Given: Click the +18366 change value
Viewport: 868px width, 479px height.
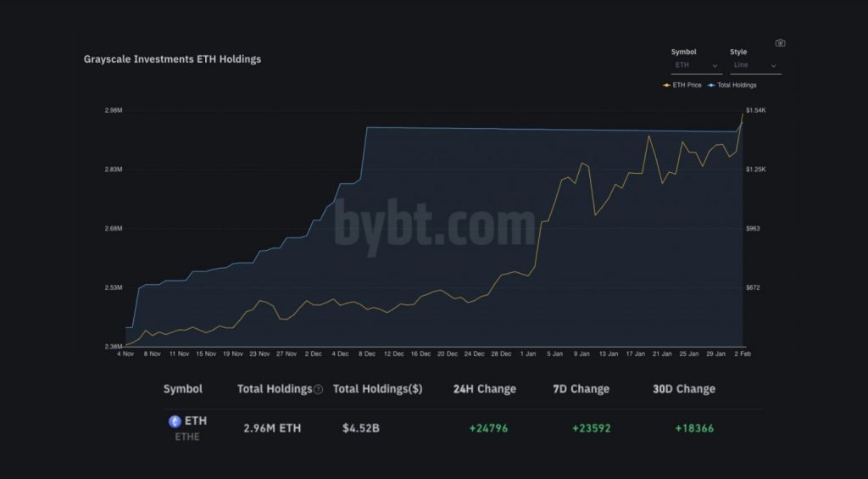Looking at the screenshot, I should [x=694, y=428].
